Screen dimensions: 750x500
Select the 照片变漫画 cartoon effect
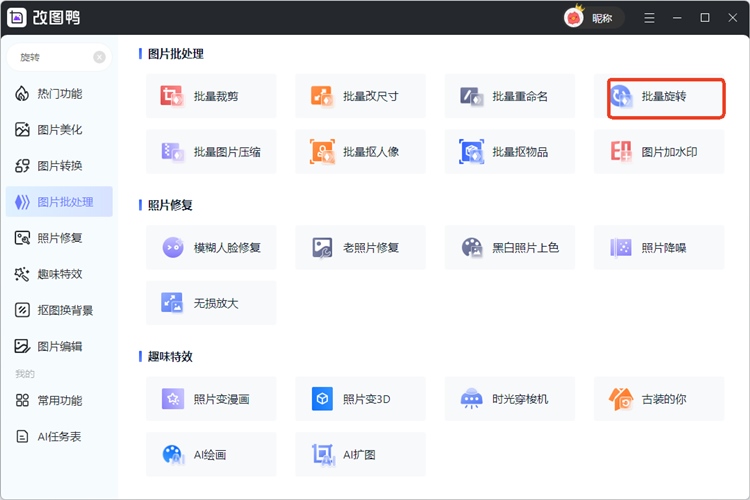pos(211,399)
